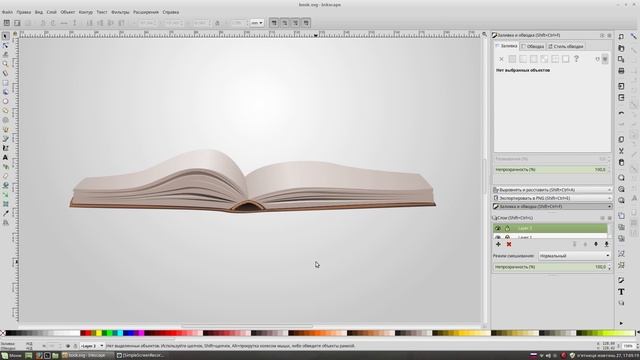Screen dimensions: 640x360
Task: Collapse the Заливка и обводка panel bar
Action: click(x=552, y=206)
